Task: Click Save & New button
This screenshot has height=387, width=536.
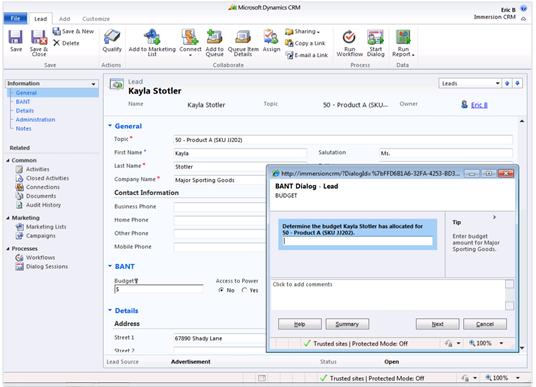Action: (x=73, y=31)
